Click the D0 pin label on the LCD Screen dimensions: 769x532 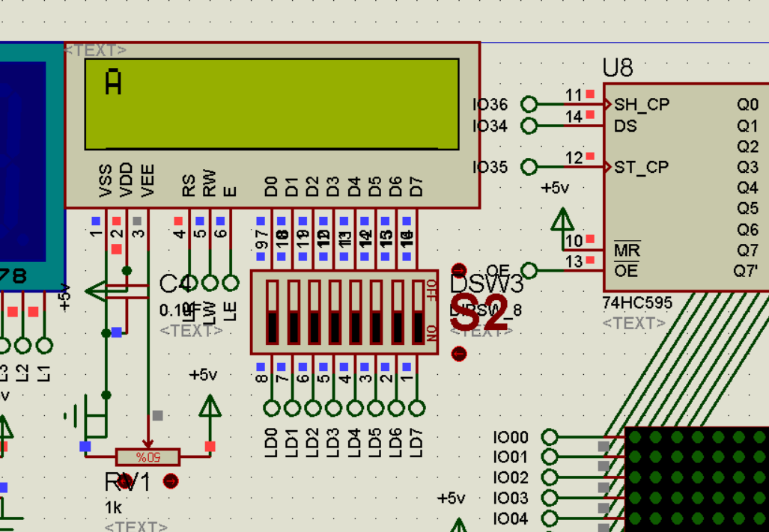(271, 186)
